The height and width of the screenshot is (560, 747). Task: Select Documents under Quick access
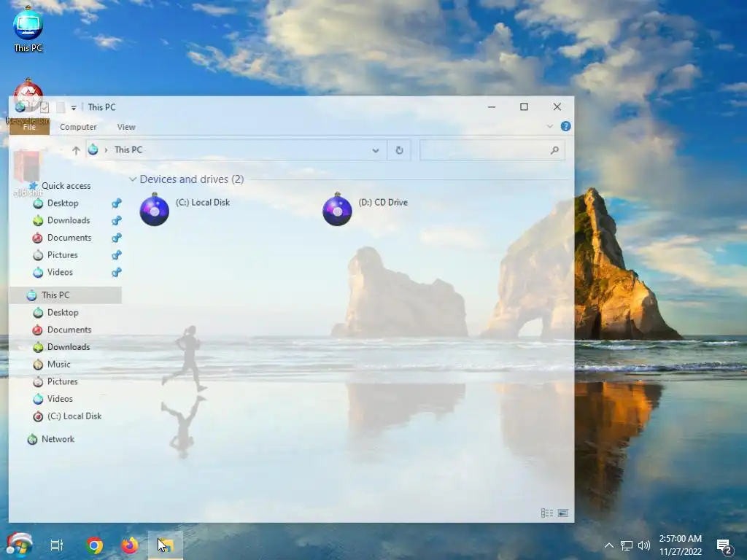point(69,238)
